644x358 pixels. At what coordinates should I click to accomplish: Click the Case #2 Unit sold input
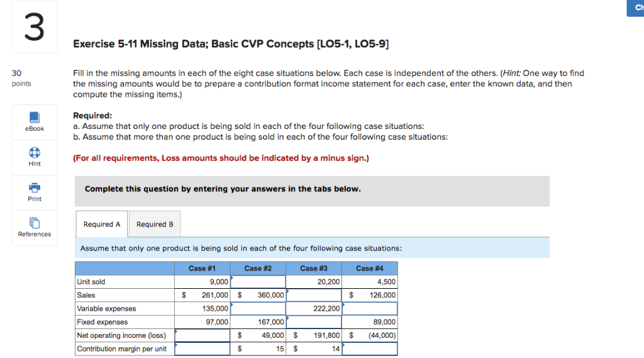(258, 281)
